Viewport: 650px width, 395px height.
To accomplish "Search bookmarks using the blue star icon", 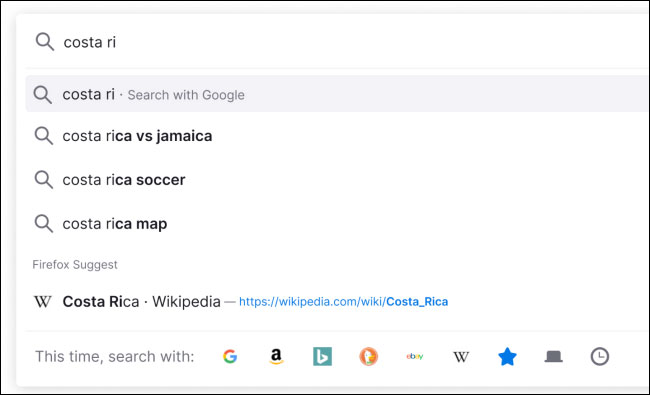I will [x=507, y=356].
